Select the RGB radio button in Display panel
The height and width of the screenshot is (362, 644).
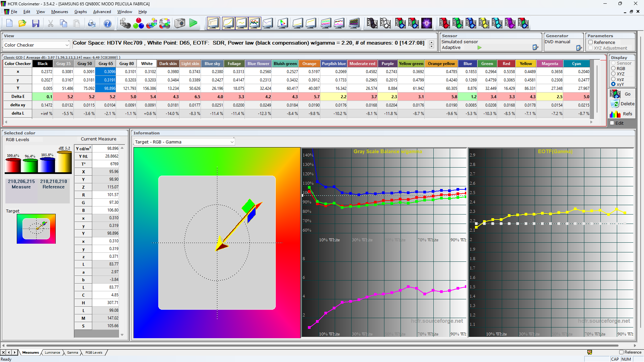click(x=613, y=68)
